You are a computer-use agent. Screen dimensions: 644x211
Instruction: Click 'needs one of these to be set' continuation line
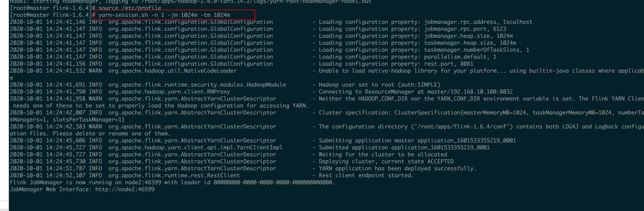tap(161, 106)
